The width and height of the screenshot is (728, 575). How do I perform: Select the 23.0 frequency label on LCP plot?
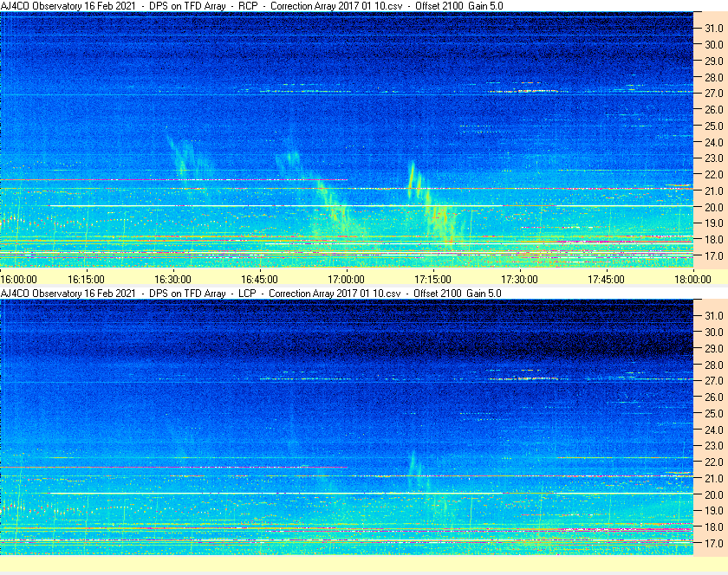tap(714, 445)
